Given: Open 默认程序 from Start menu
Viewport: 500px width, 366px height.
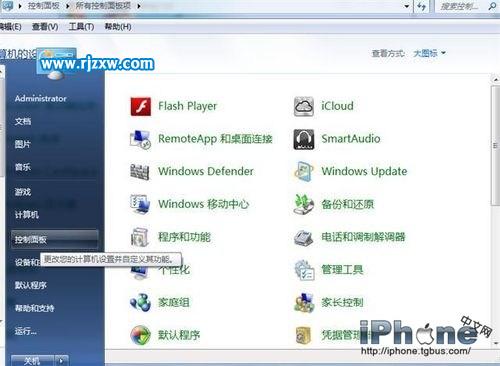Looking at the screenshot, I should pos(31,285).
